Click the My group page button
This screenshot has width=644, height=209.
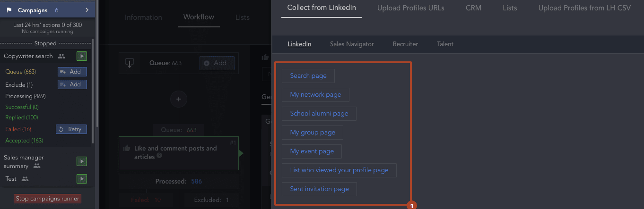pos(312,132)
